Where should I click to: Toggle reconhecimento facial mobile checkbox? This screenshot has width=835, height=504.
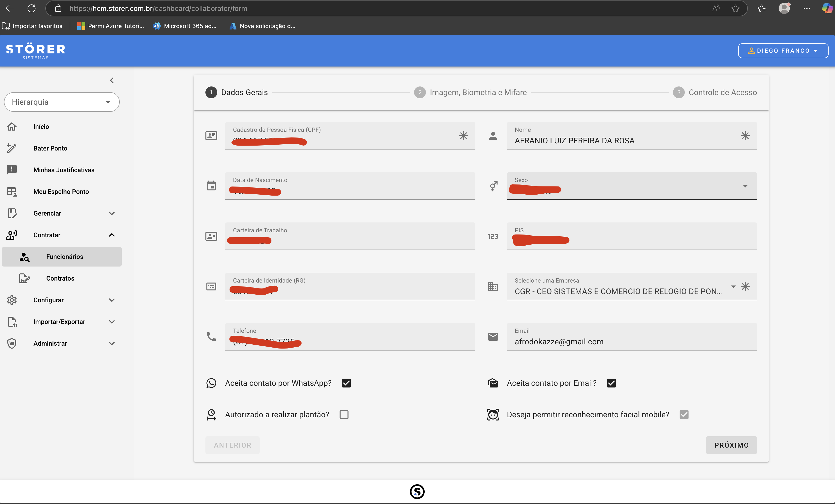684,415
